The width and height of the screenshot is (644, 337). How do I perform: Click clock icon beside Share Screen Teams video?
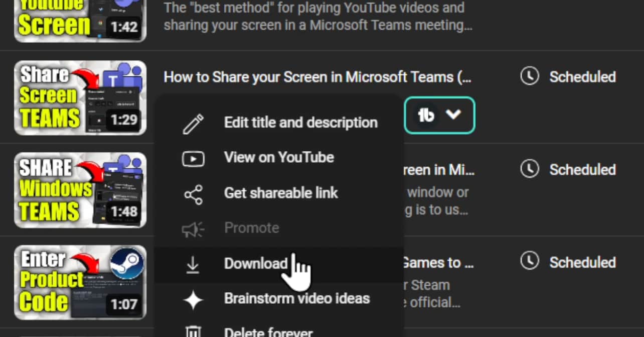pyautogui.click(x=530, y=77)
